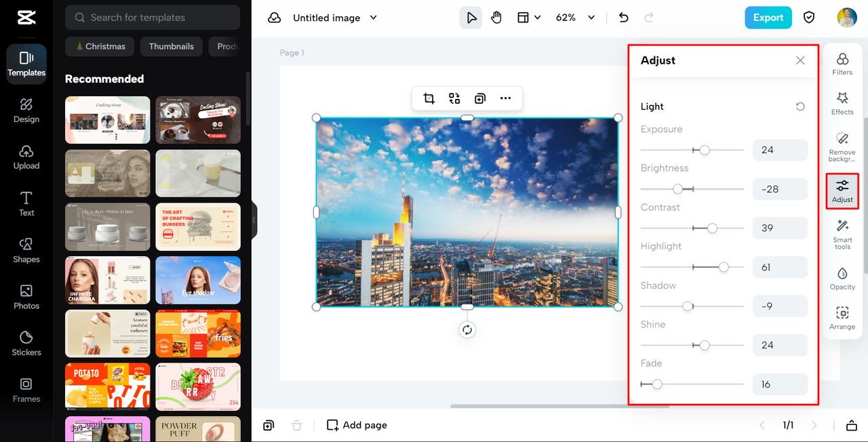Open the Untitled image name dropdown

click(x=334, y=18)
